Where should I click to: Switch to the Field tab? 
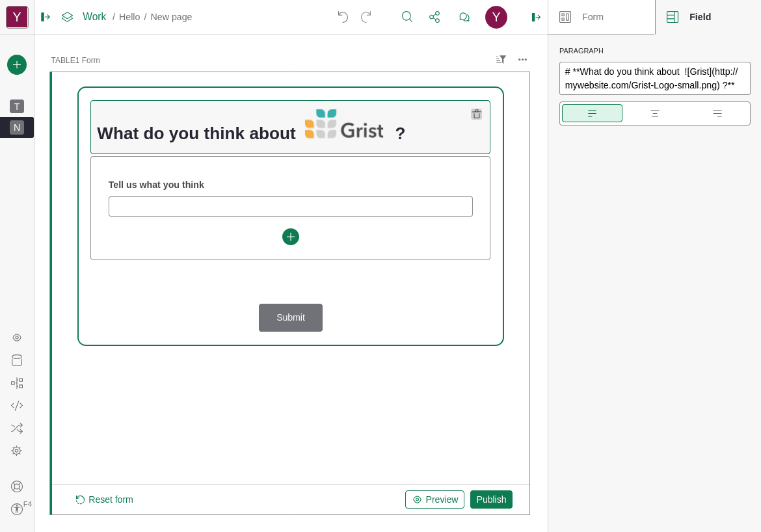(708, 17)
